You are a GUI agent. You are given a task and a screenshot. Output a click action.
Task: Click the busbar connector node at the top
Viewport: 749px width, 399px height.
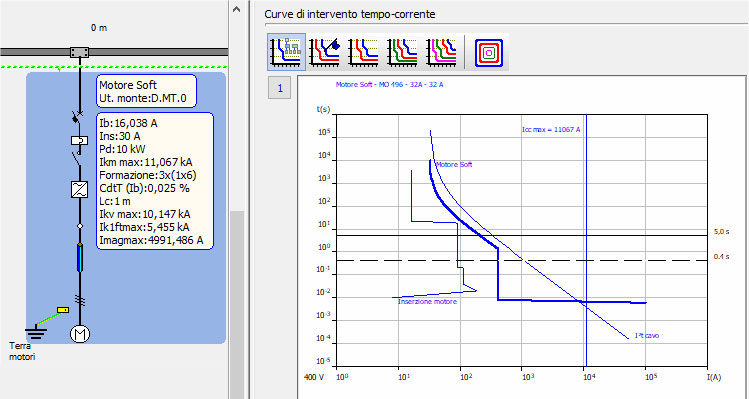click(x=79, y=52)
